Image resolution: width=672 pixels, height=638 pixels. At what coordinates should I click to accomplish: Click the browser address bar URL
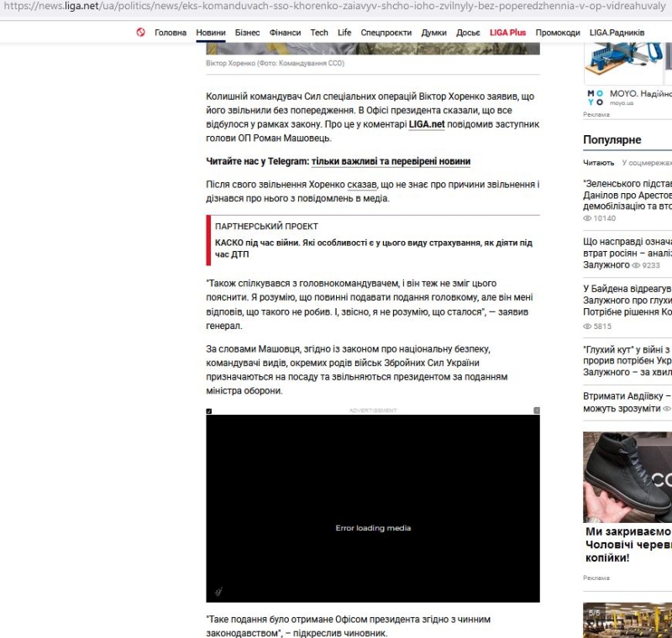[x=336, y=8]
